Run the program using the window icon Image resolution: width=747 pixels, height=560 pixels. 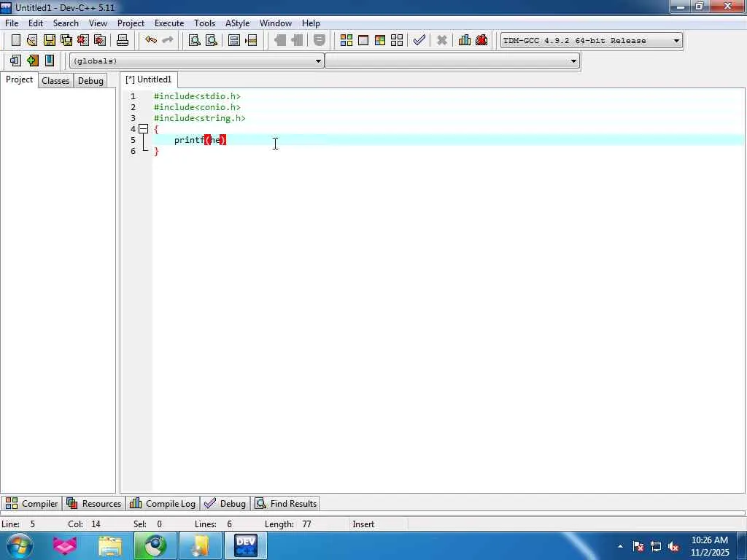[363, 41]
